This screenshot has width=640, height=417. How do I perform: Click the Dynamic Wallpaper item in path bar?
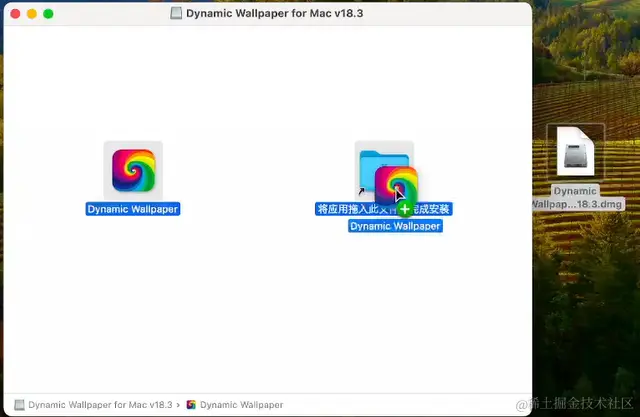click(x=241, y=405)
